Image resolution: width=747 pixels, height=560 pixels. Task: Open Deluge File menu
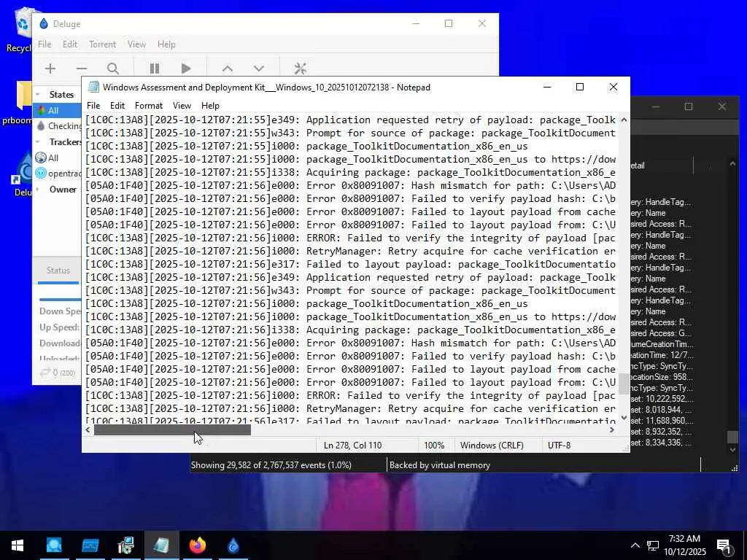pos(44,44)
